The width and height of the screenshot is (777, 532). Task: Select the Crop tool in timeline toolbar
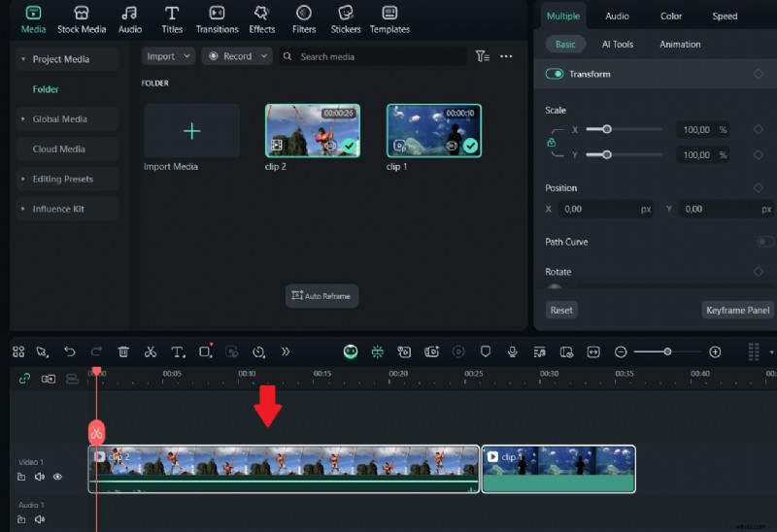[205, 351]
